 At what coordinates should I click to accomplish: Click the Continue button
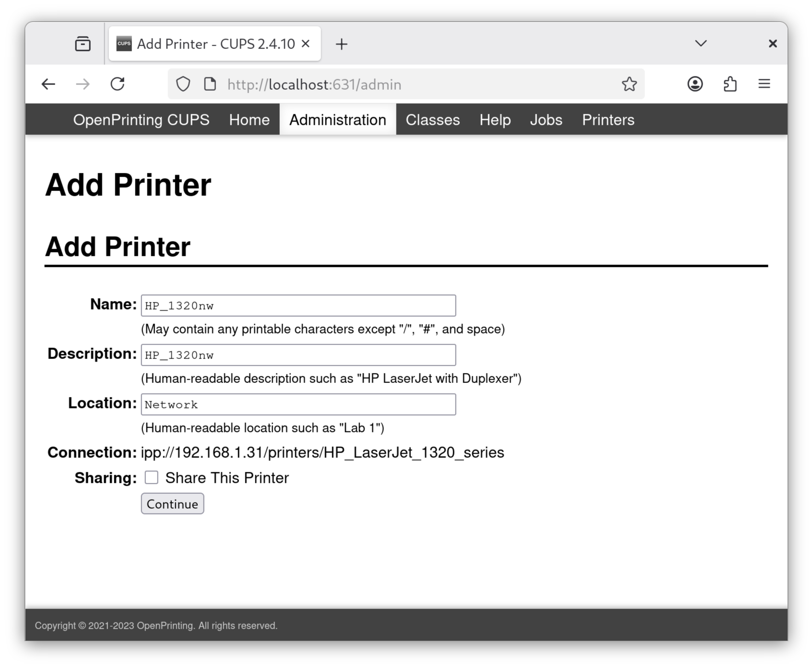point(172,504)
